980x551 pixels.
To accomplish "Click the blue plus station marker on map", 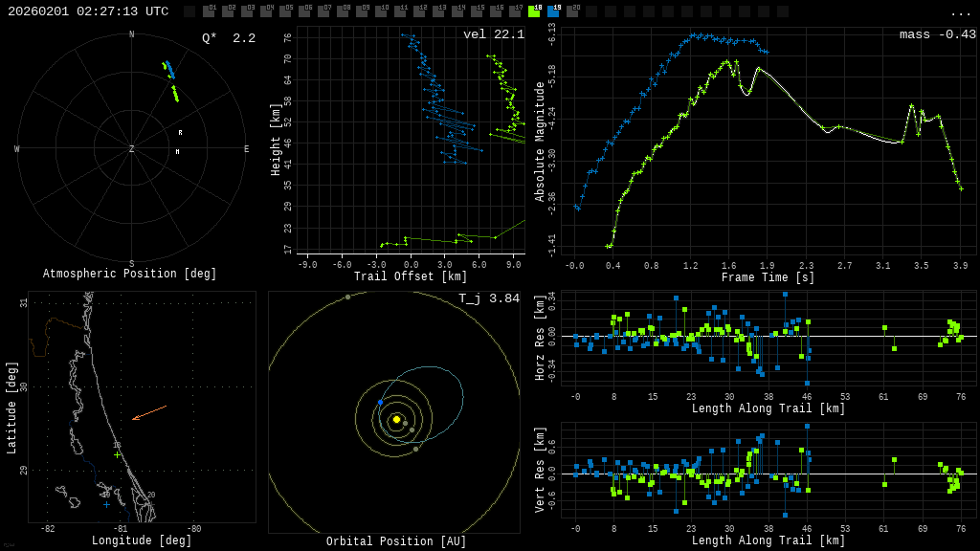I will (x=106, y=504).
